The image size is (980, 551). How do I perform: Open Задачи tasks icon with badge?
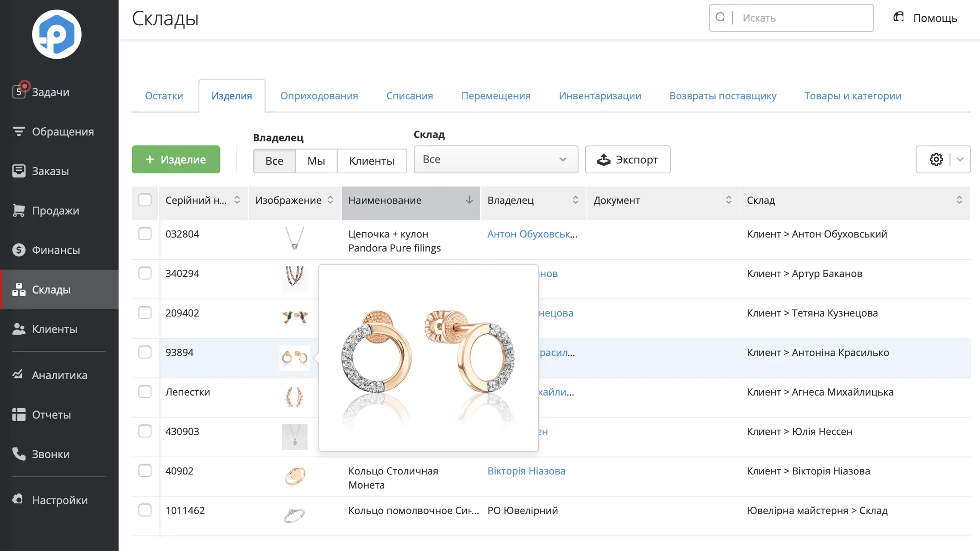pyautogui.click(x=19, y=91)
